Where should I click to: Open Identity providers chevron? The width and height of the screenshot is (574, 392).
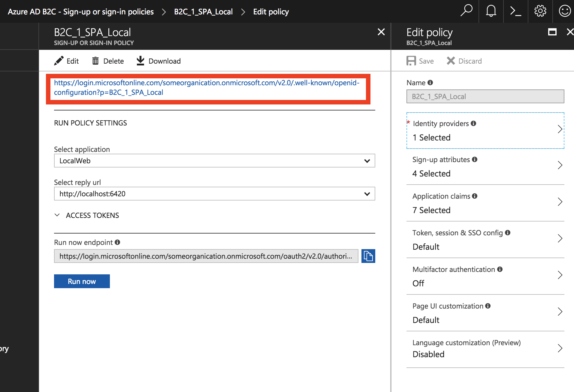[560, 129]
